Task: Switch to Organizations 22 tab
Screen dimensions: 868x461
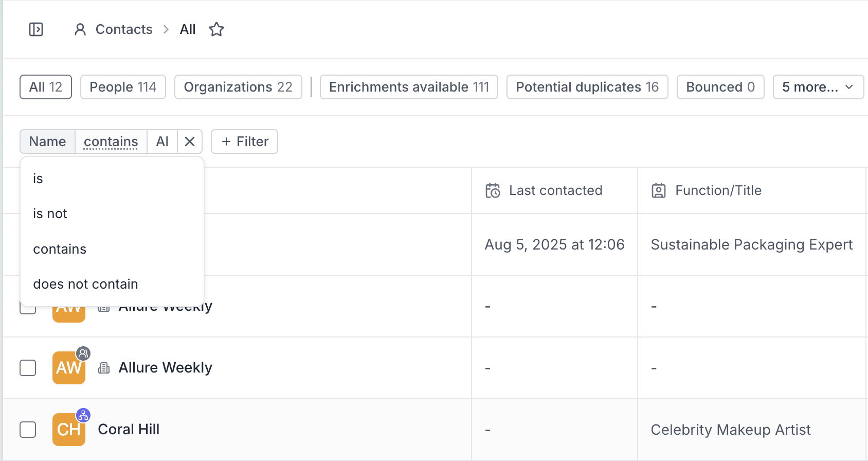Action: click(x=238, y=87)
